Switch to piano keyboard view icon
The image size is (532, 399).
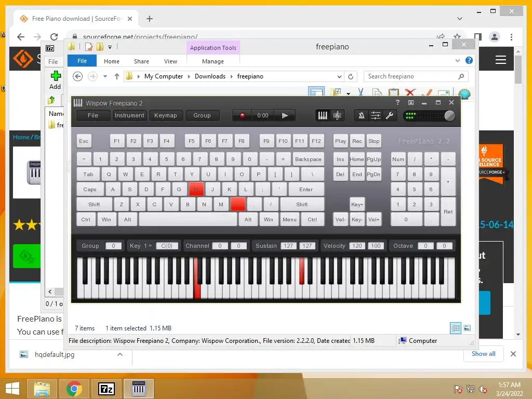[x=322, y=116]
